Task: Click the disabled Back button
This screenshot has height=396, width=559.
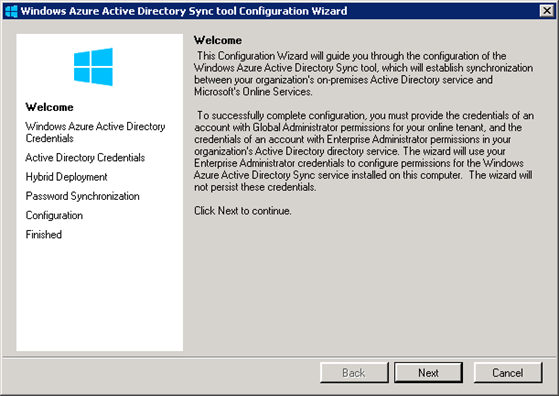Action: tap(354, 372)
